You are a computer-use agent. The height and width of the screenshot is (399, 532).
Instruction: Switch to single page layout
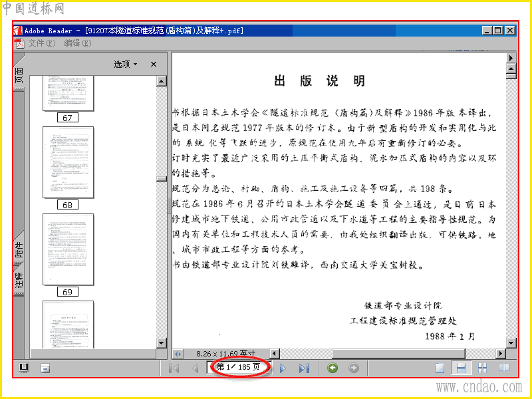pyautogui.click(x=440, y=368)
